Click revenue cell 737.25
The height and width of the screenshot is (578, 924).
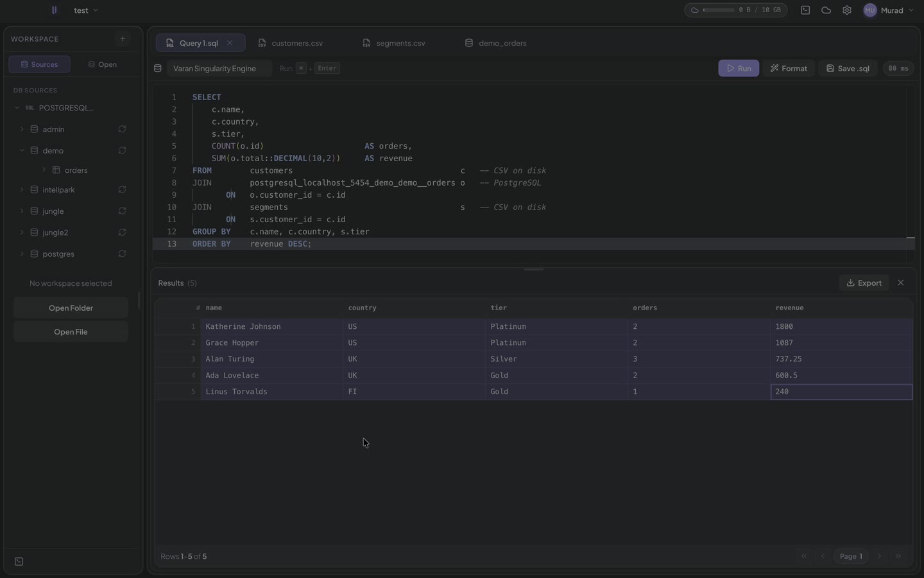pos(841,359)
